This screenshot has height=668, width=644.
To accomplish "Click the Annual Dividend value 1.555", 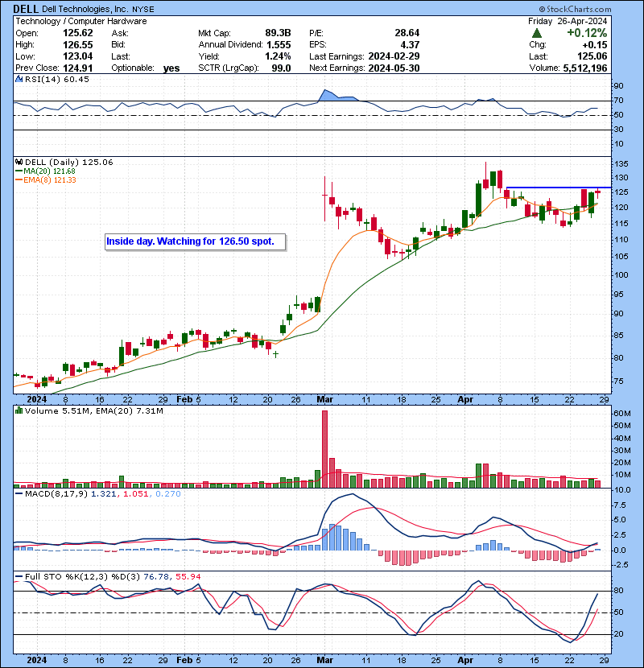I will click(x=279, y=45).
